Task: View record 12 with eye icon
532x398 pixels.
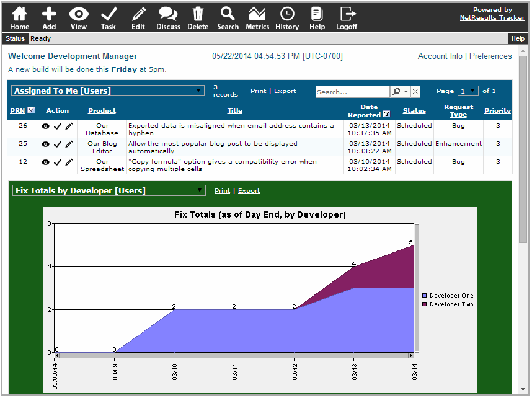Action: pyautogui.click(x=45, y=162)
